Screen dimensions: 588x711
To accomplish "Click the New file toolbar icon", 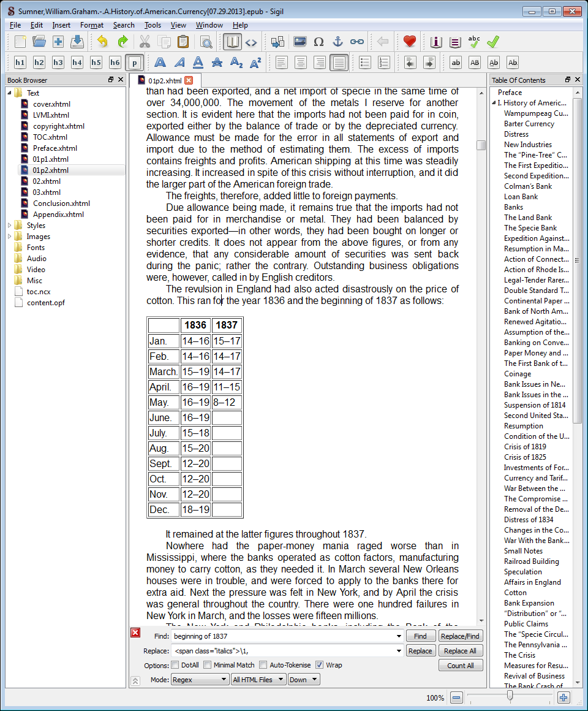I will pos(20,42).
